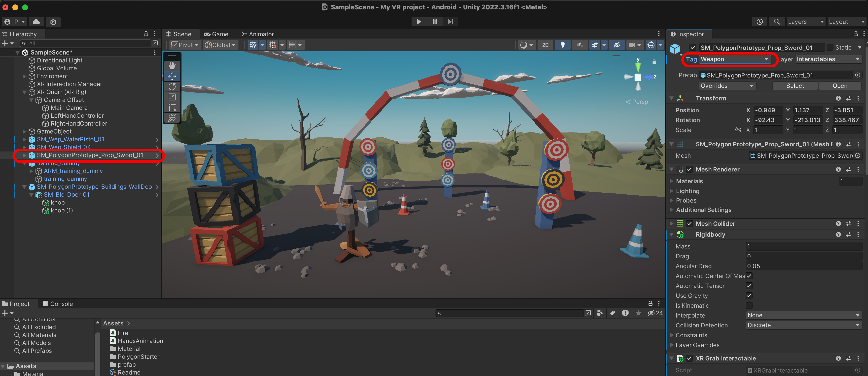Switch to the Console tab
868x376 pixels.
point(58,303)
